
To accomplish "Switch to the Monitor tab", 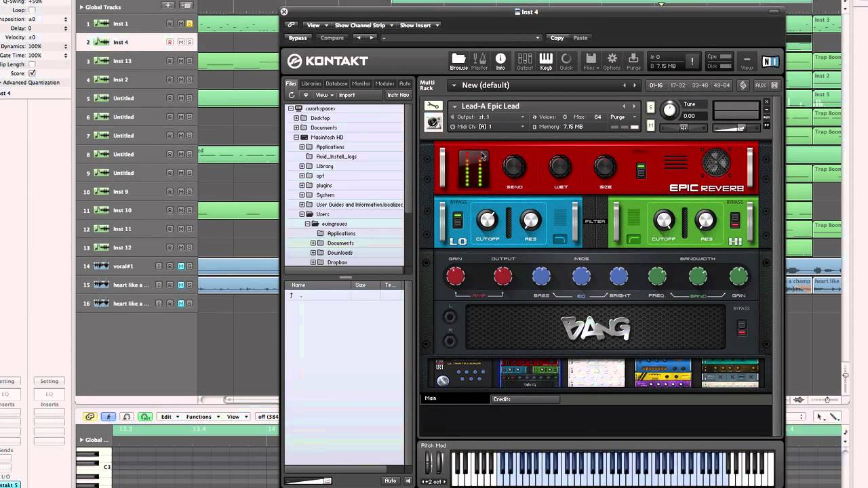I will click(x=361, y=83).
